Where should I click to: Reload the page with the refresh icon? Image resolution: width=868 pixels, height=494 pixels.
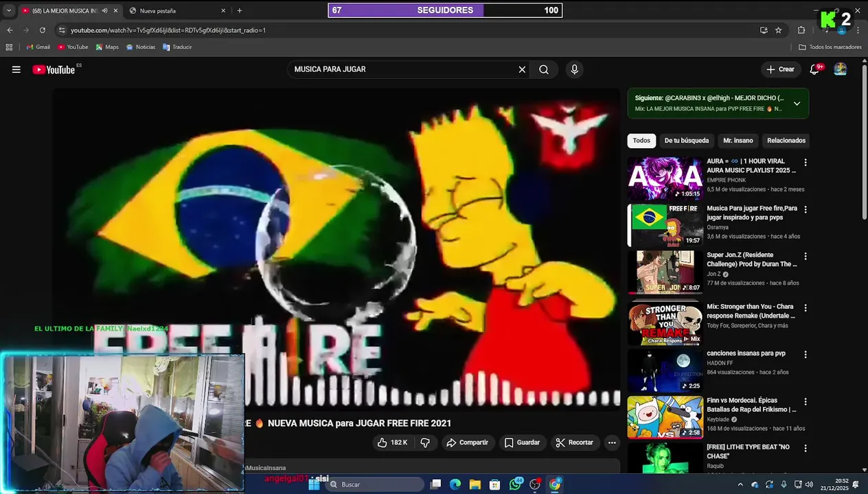43,30
